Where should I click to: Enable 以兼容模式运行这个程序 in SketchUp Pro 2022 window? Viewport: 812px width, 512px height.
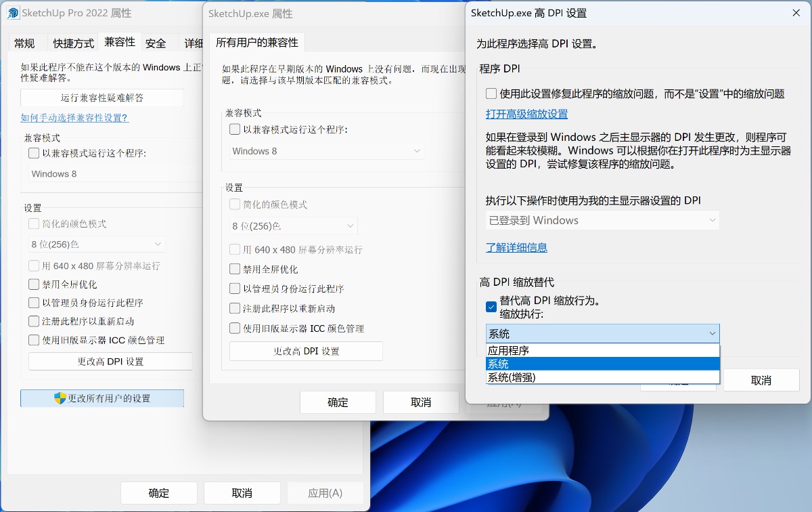pos(34,153)
